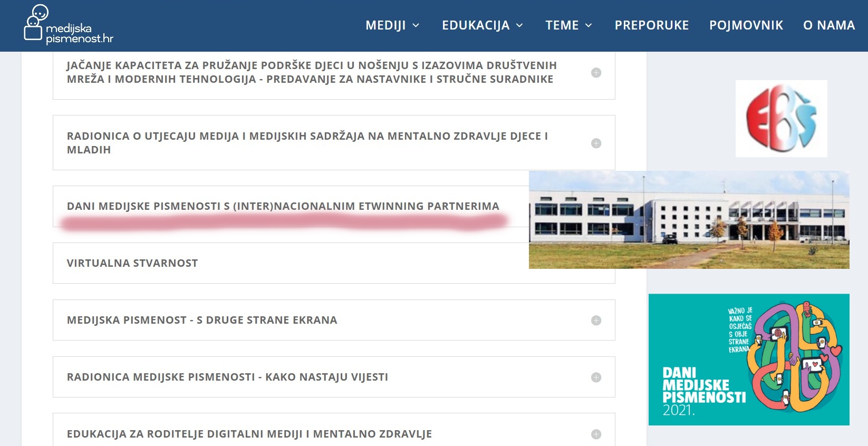Open the Dani medijske pismenosti 2021 banner
This screenshot has width=868, height=446.
coord(749,360)
